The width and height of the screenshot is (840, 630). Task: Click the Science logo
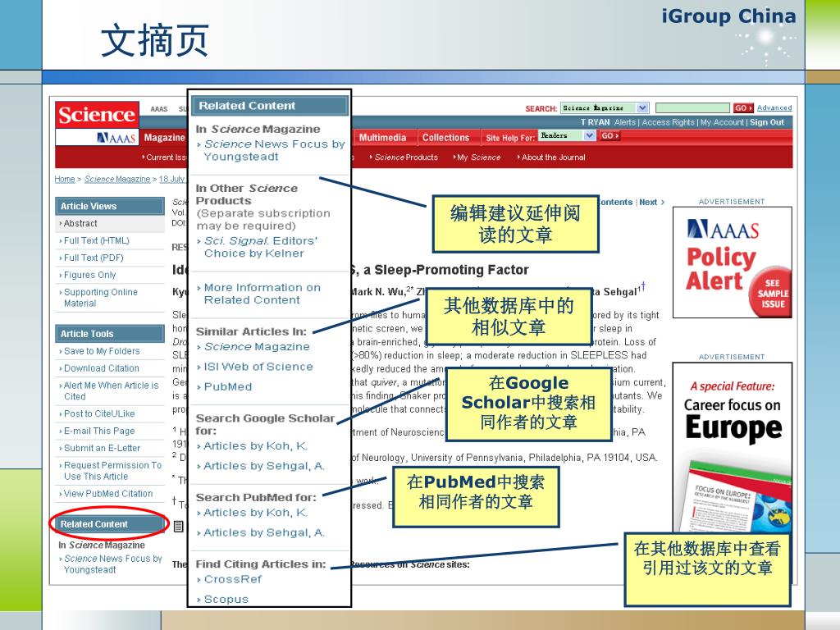(x=97, y=114)
